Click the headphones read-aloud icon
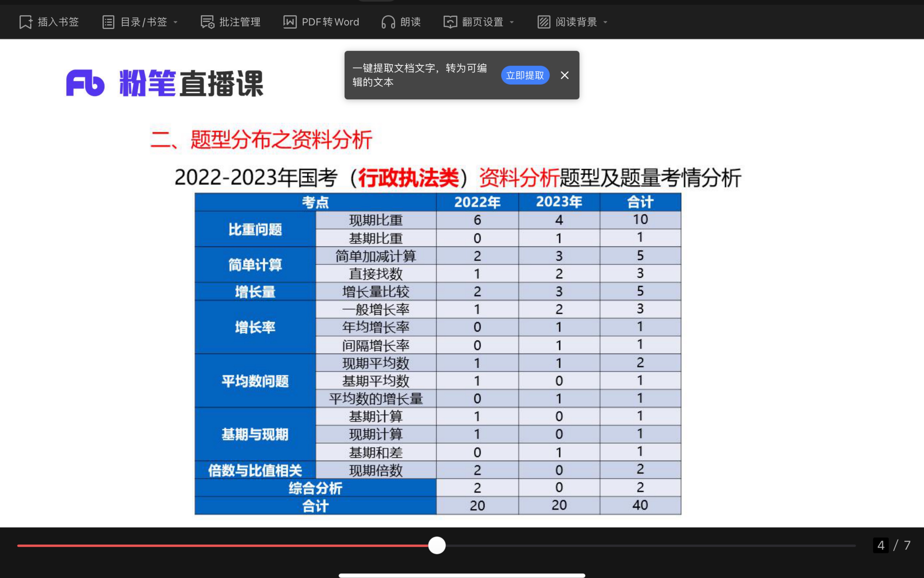The image size is (924, 578). pyautogui.click(x=388, y=22)
